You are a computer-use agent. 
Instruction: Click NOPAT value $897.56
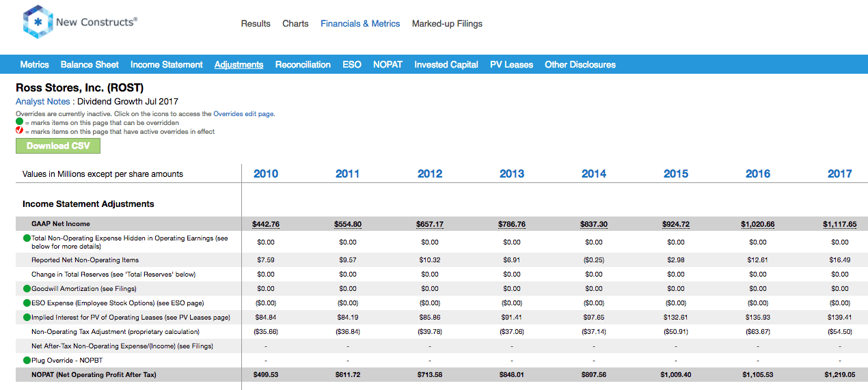point(594,375)
